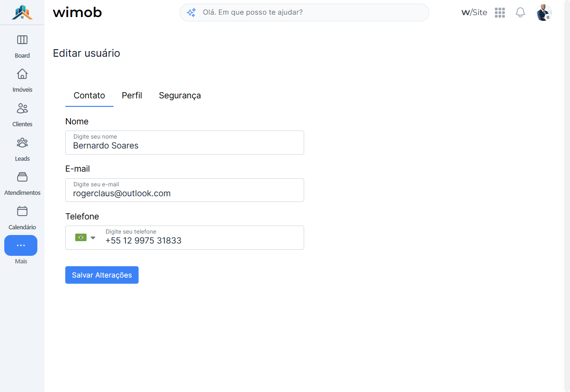The height and width of the screenshot is (392, 570).
Task: Click the E-mail input field
Action: [x=184, y=190]
